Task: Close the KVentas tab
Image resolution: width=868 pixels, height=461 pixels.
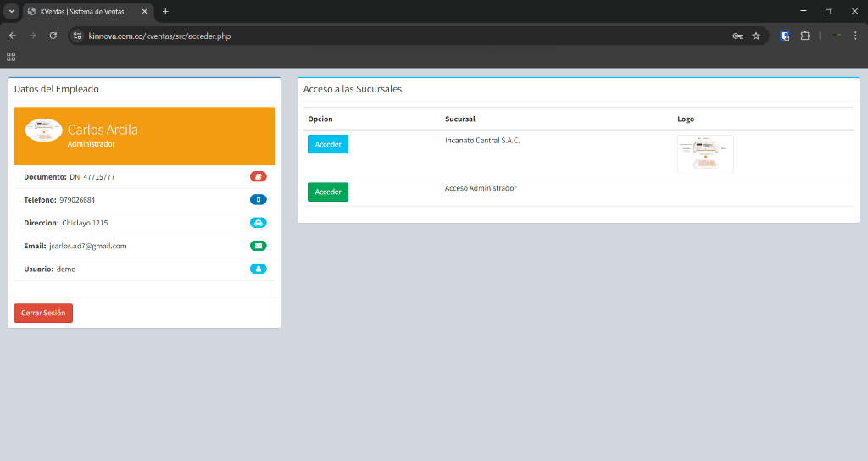Action: pyautogui.click(x=144, y=12)
